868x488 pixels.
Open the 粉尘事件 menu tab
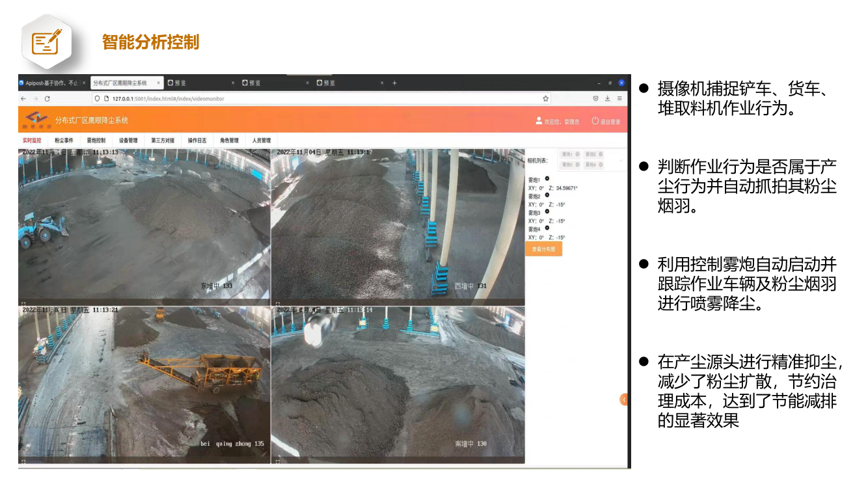(64, 141)
